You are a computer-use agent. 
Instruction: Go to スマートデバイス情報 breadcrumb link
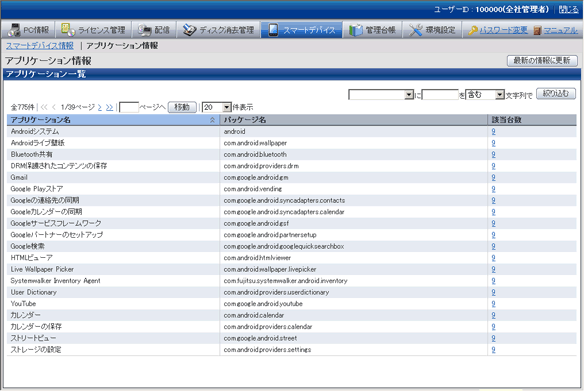39,46
